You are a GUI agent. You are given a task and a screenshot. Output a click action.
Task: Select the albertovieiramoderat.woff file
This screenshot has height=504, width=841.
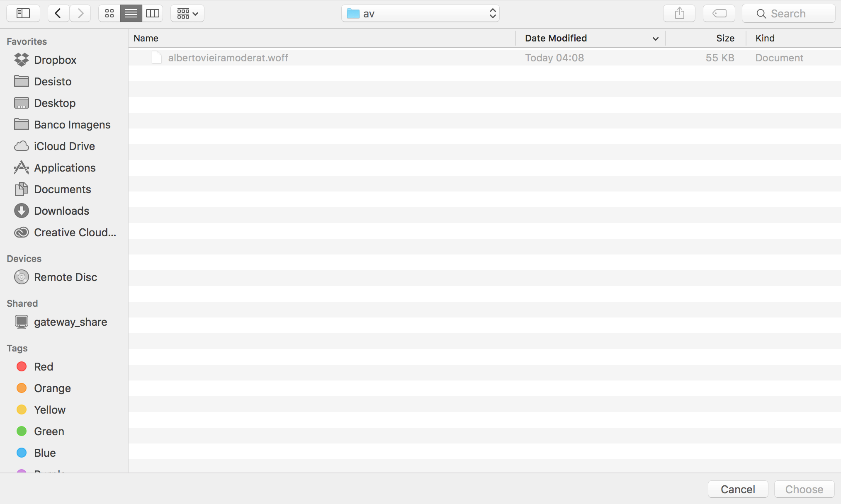(x=228, y=58)
